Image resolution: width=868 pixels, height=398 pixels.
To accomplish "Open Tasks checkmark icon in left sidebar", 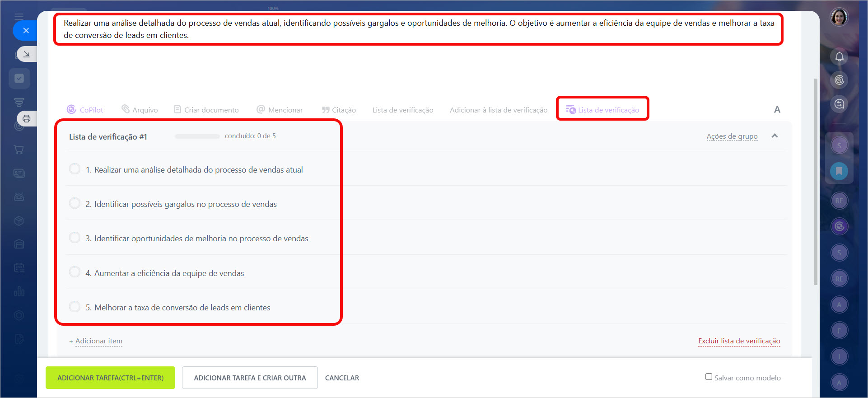I will 19,79.
